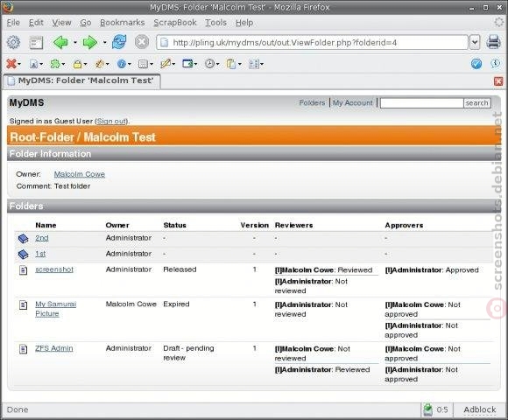The width and height of the screenshot is (508, 420).
Task: Open the owner Malcolm Cowe link
Action: click(x=80, y=174)
